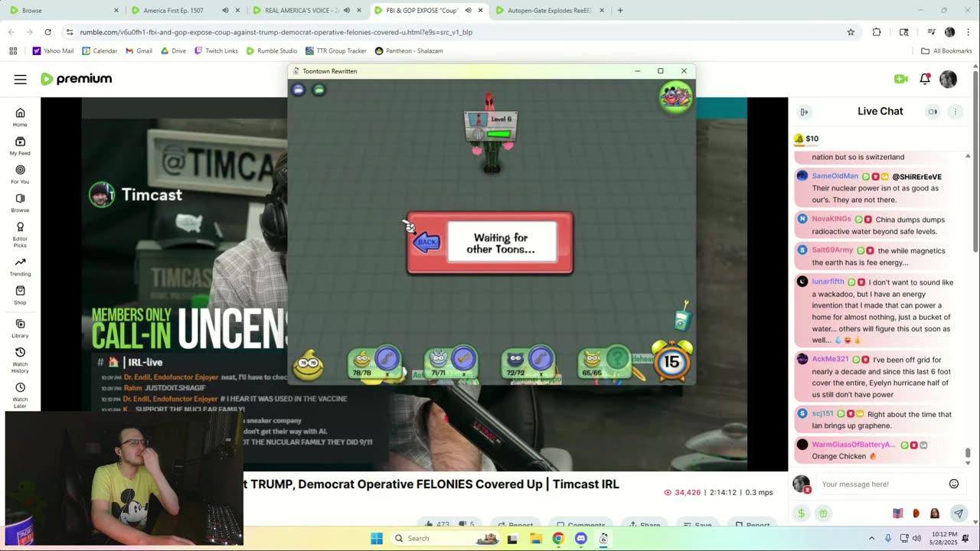Image resolution: width=980 pixels, height=551 pixels.
Task: Open All Bookmarks folder
Action: coord(946,51)
